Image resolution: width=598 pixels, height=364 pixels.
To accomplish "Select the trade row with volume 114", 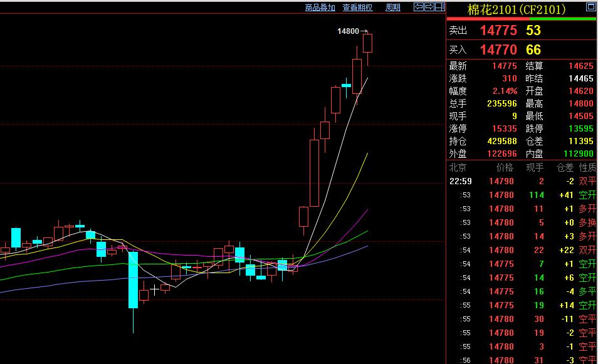I will pyautogui.click(x=523, y=195).
